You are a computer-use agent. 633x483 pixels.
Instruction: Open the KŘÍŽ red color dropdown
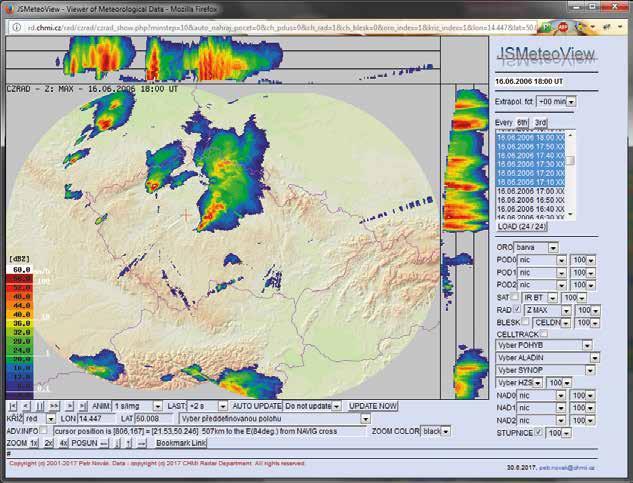coord(40,419)
